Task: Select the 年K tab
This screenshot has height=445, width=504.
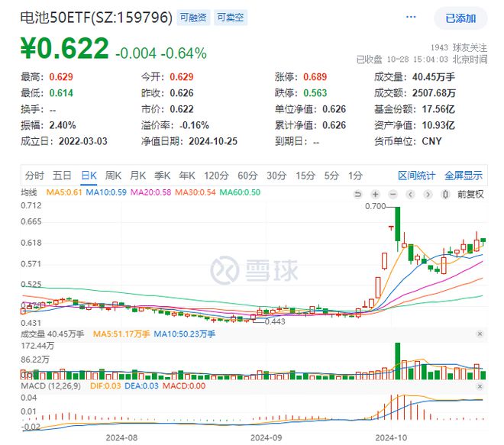Action: tap(187, 176)
